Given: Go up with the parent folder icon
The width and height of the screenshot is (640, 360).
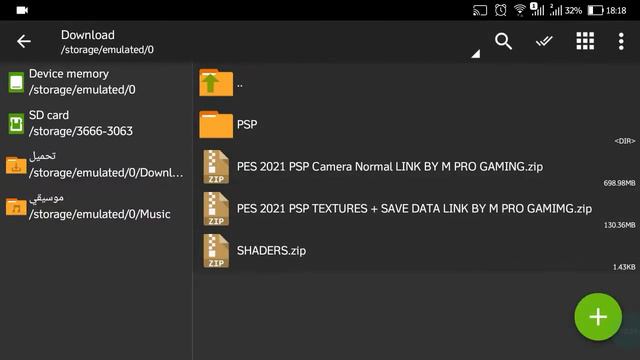Looking at the screenshot, I should click(216, 82).
